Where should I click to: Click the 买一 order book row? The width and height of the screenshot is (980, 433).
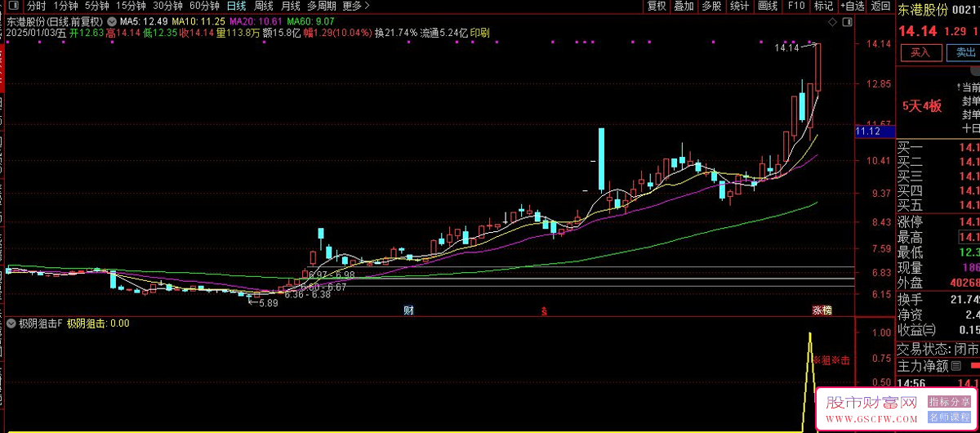[x=938, y=148]
